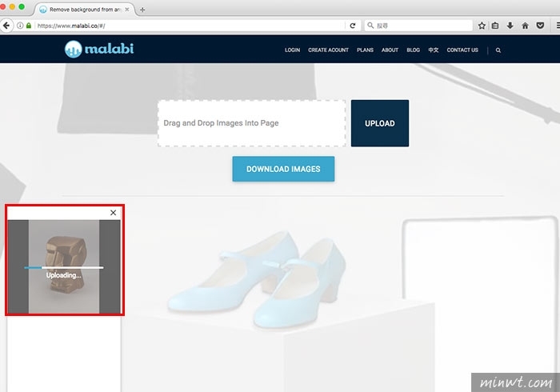
Task: Open the bookmarks list icon
Action: (x=495, y=26)
